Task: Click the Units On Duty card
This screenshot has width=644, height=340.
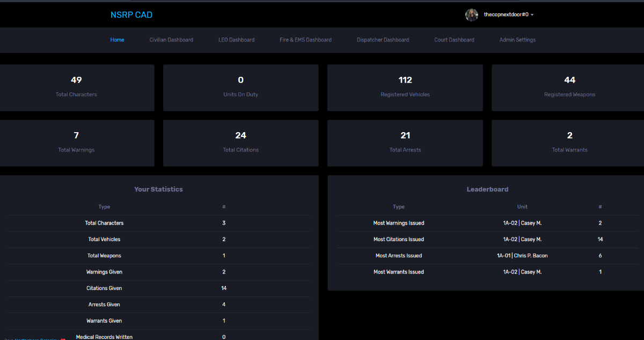Action: point(240,88)
